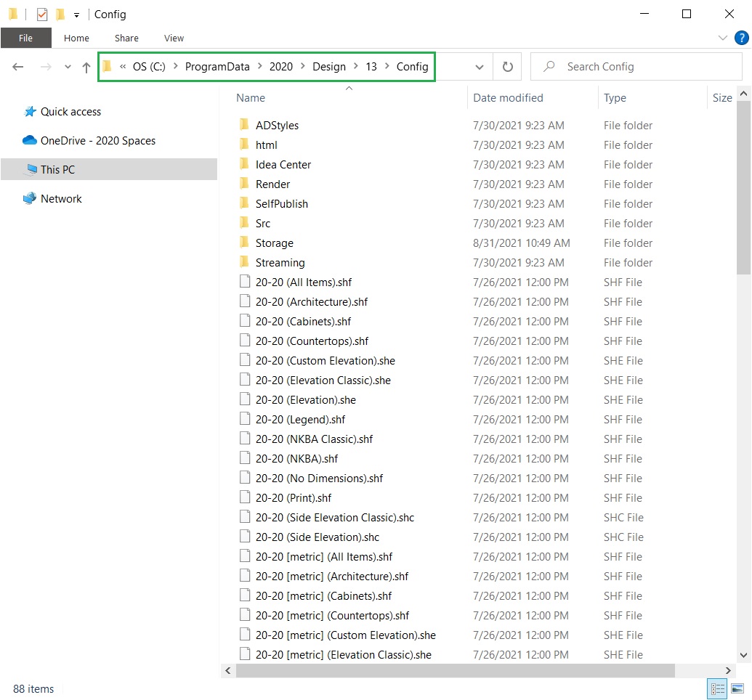Select the Render folder icon
Viewport: 752px width, 700px height.
pyautogui.click(x=244, y=184)
